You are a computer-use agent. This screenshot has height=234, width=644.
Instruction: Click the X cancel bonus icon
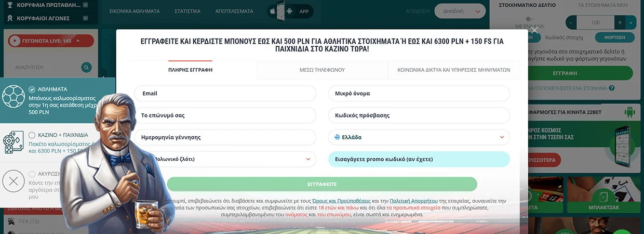point(14,181)
